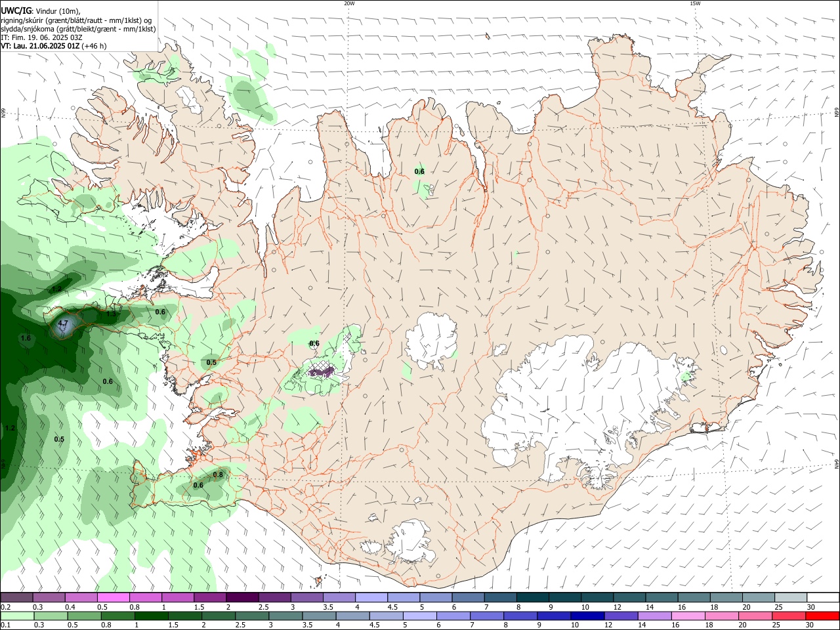Pick upper legend swatch labeled 16
The width and height of the screenshot is (840, 630).
[x=693, y=598]
